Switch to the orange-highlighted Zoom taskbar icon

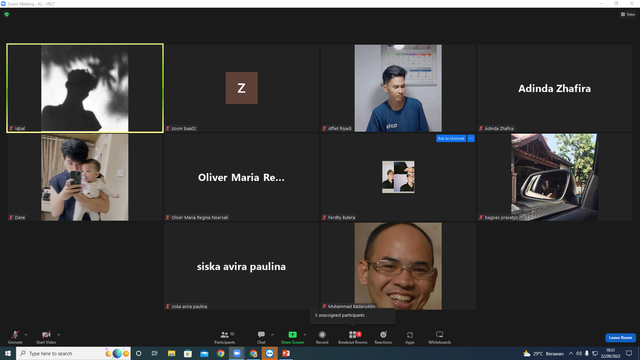(x=270, y=353)
